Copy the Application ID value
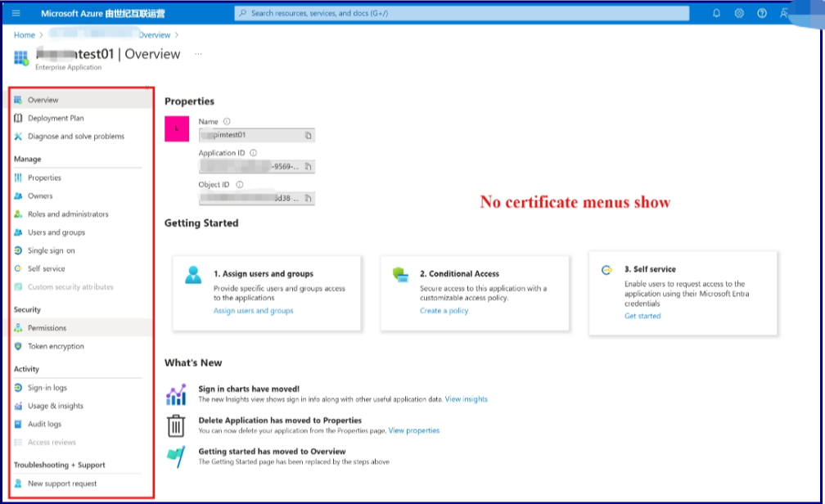 coord(309,166)
